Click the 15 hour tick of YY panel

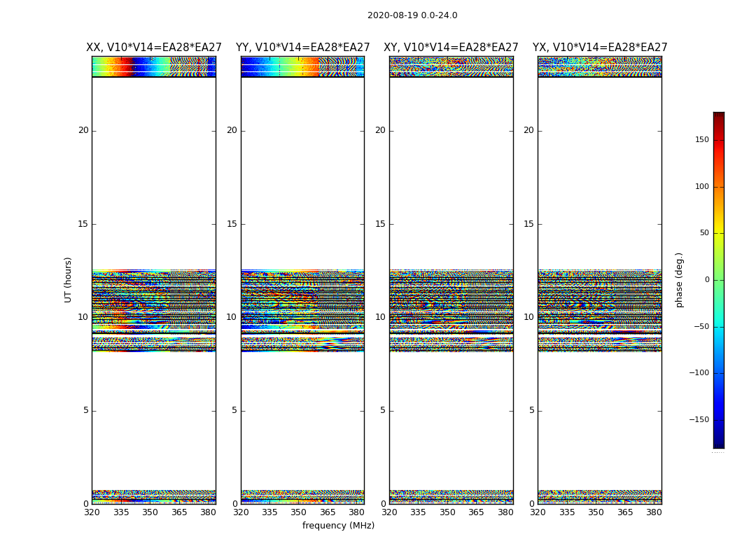coord(232,223)
